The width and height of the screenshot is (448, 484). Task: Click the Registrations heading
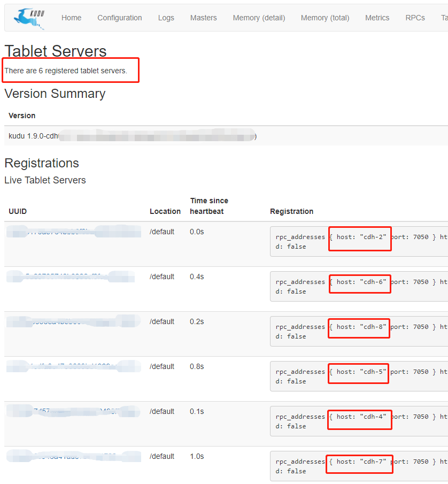tap(42, 163)
